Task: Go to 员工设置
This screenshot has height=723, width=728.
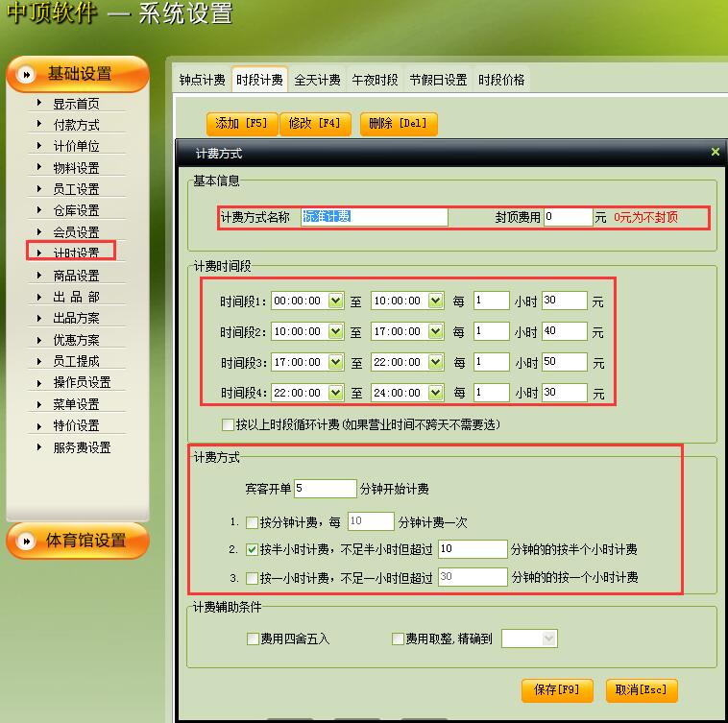Action: [76, 189]
